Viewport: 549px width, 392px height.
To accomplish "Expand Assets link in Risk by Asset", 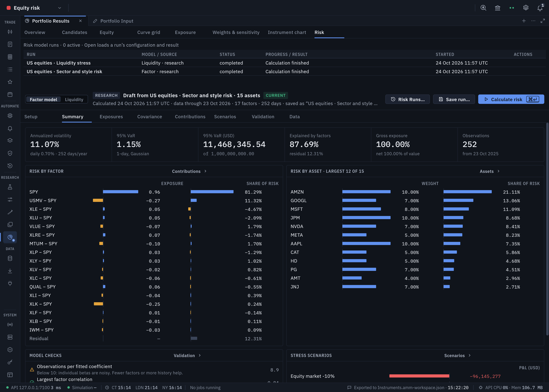I will click(x=490, y=171).
